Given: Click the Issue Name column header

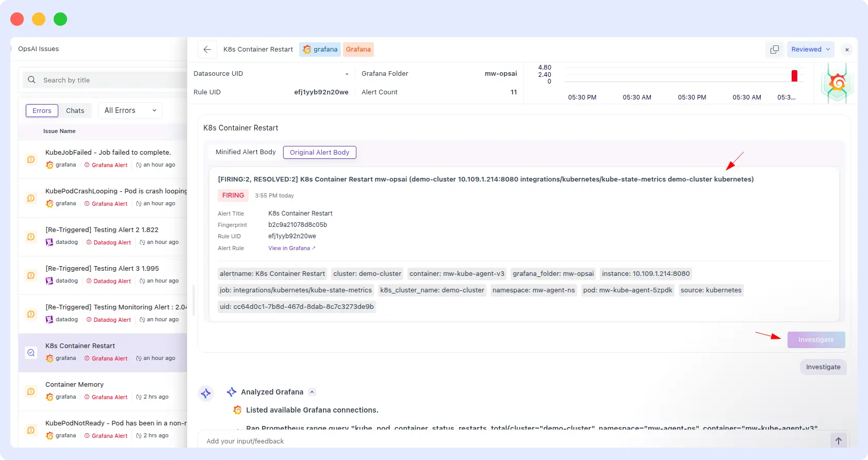Looking at the screenshot, I should pyautogui.click(x=59, y=131).
